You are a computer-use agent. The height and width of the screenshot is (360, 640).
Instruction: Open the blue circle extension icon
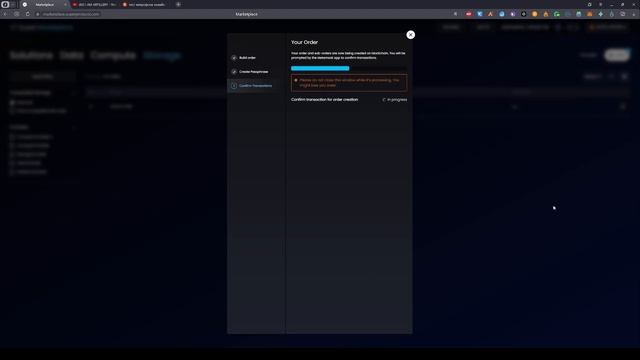point(502,14)
